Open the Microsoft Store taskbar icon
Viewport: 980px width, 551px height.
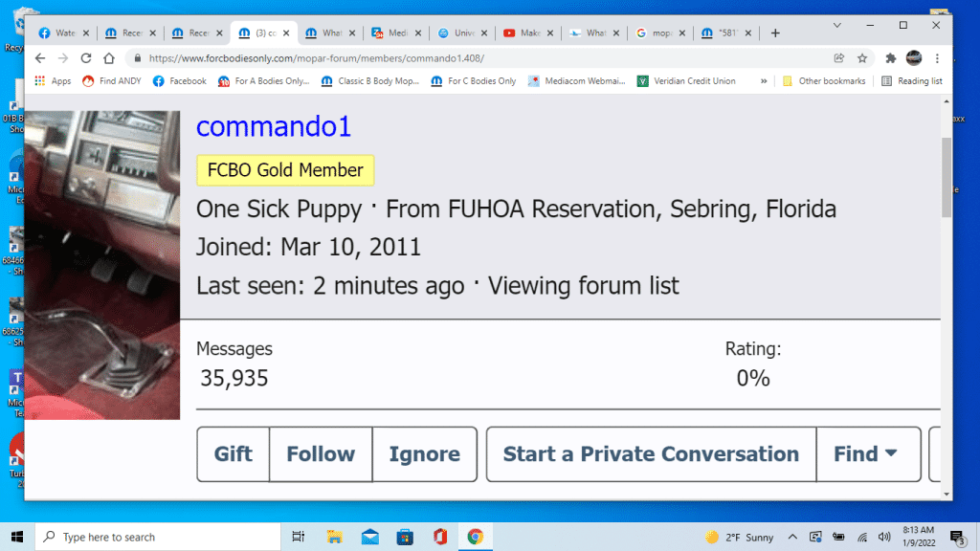pos(405,537)
